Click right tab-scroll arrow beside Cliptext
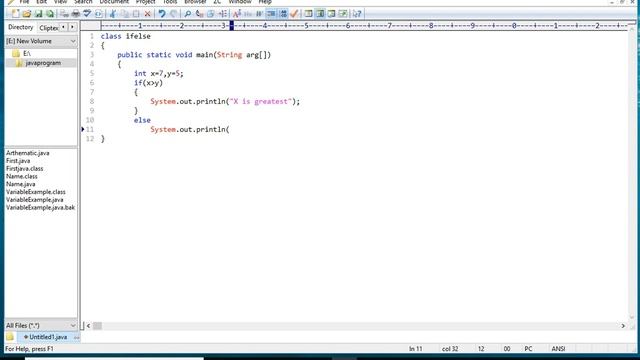The width and height of the screenshot is (640, 360). [72, 27]
